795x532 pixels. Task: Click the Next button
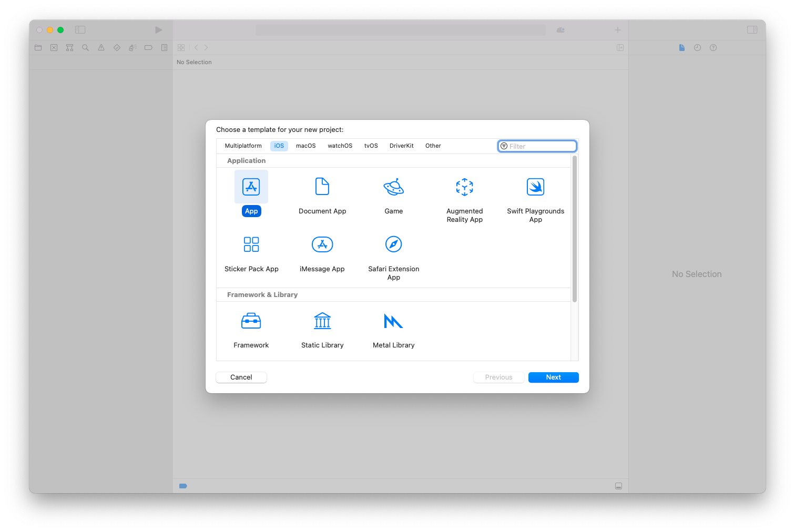[x=553, y=377]
